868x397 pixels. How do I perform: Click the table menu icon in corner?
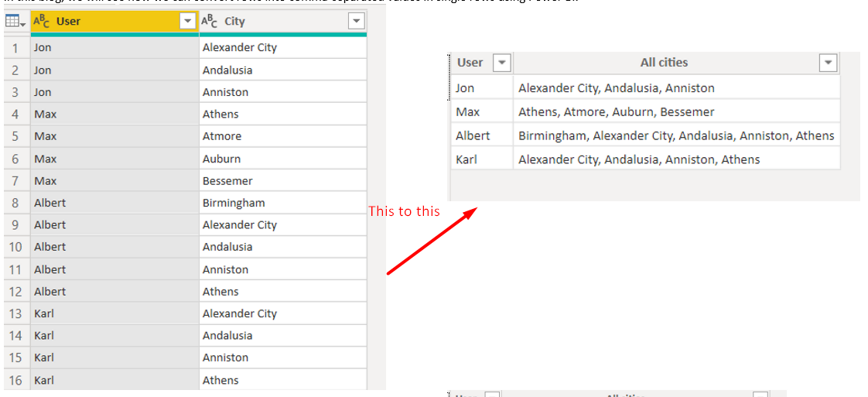pos(15,22)
